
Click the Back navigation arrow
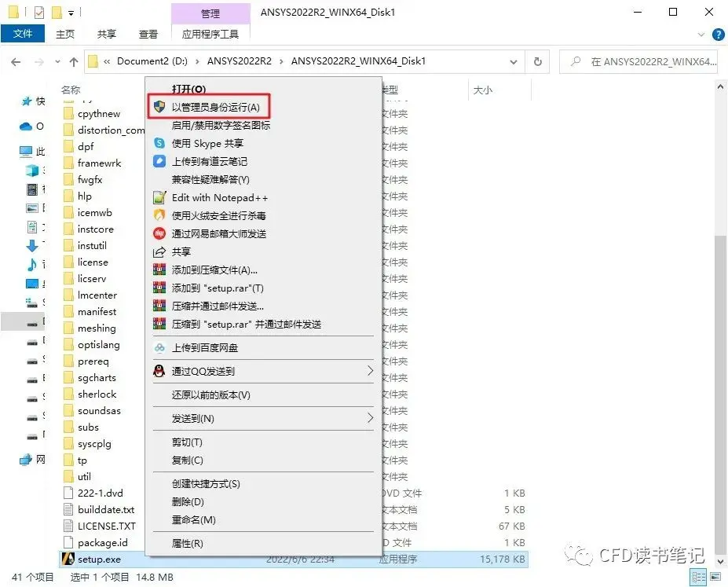[x=16, y=62]
